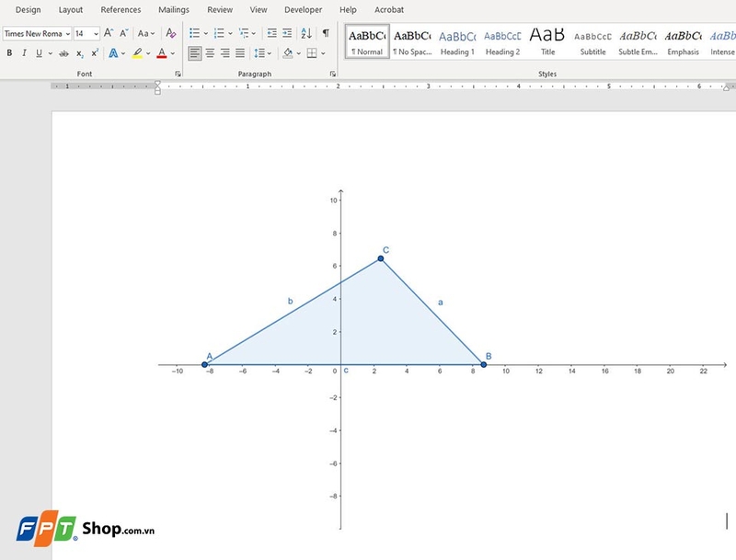The image size is (736, 560).
Task: Clear all formatting
Action: click(171, 33)
